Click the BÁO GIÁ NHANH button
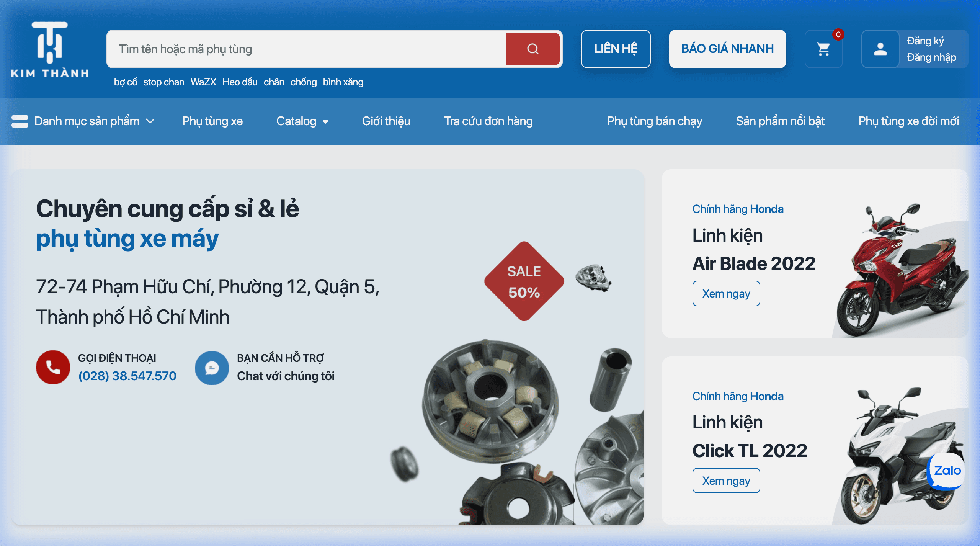The image size is (980, 546). pyautogui.click(x=727, y=49)
